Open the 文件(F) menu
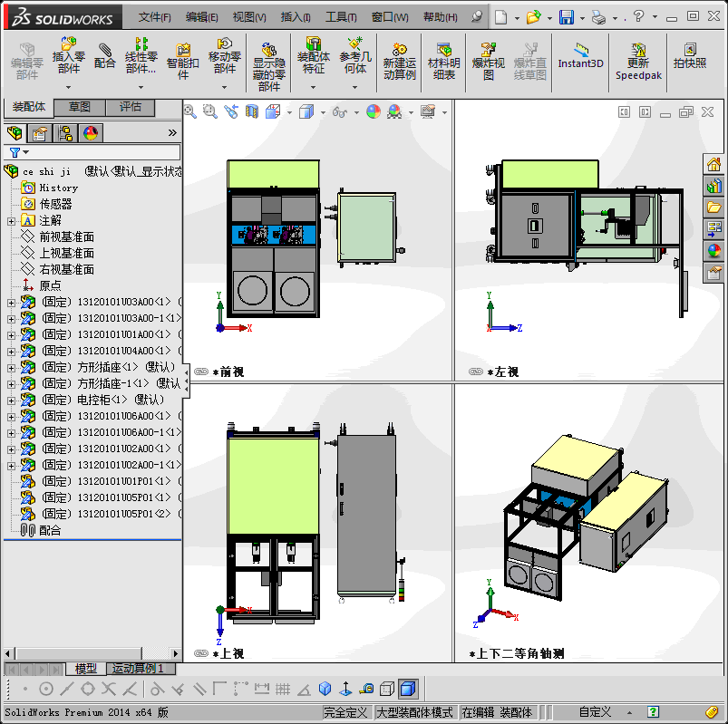 155,17
